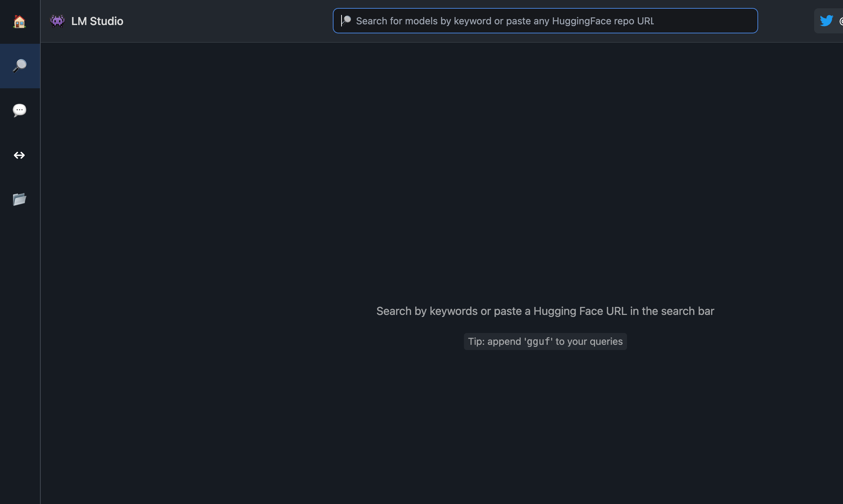Open the Folder icon in sidebar
Viewport: 843px width, 504px height.
[x=20, y=199]
